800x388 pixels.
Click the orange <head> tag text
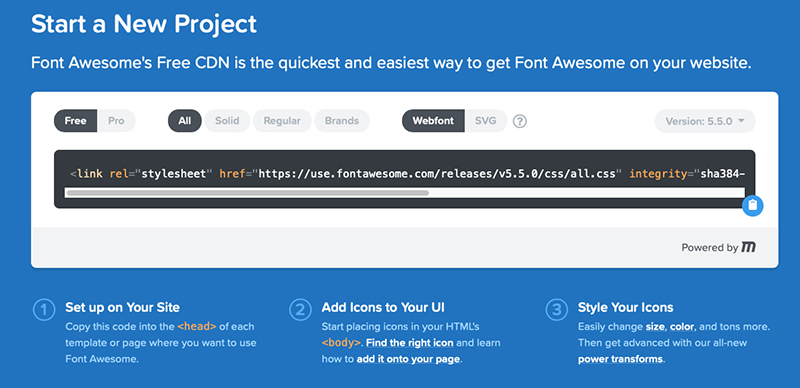197,326
